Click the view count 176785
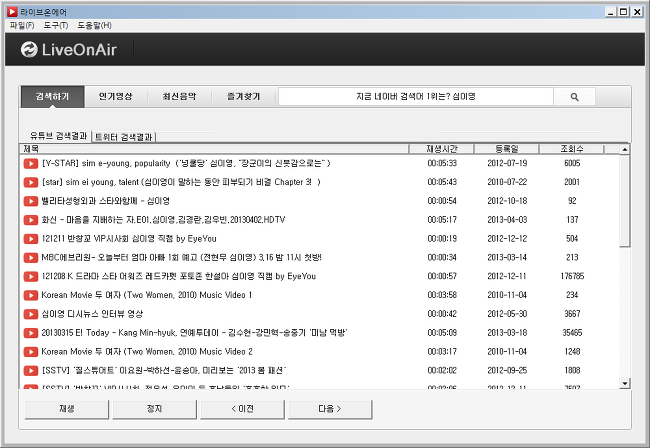Viewport: 650px width, 448px height. (x=572, y=276)
